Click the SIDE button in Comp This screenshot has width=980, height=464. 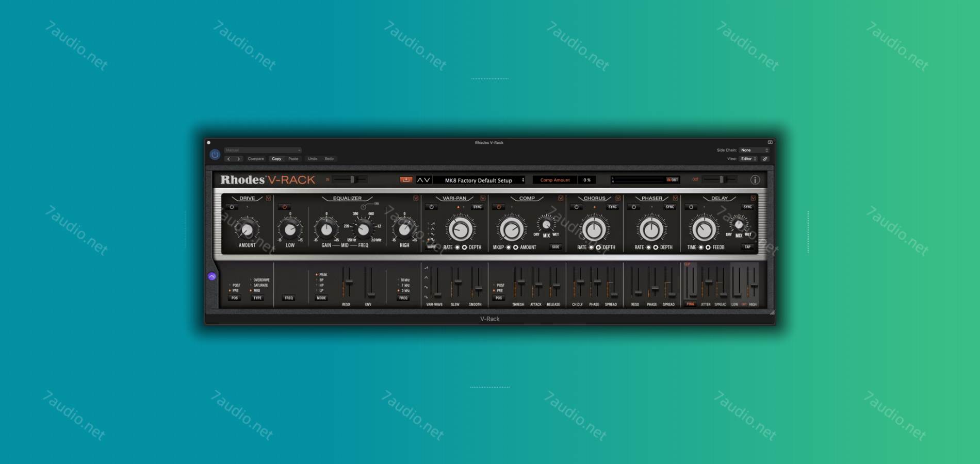(x=556, y=247)
